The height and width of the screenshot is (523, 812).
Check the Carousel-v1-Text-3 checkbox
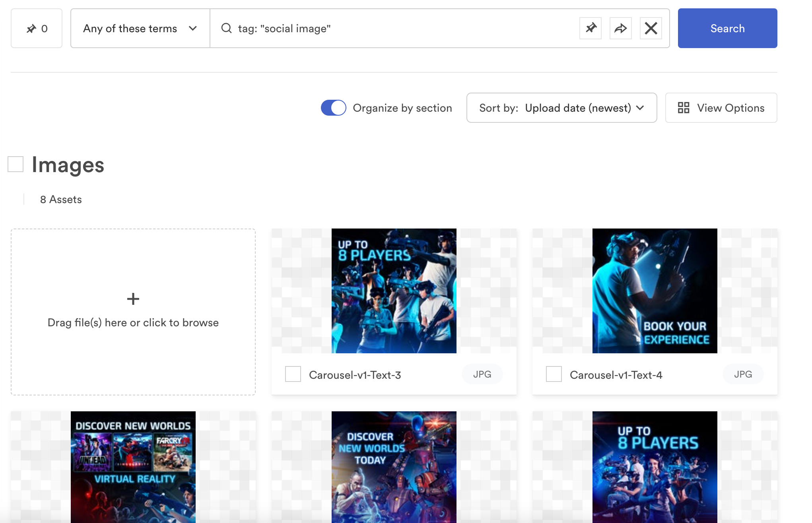(x=293, y=374)
